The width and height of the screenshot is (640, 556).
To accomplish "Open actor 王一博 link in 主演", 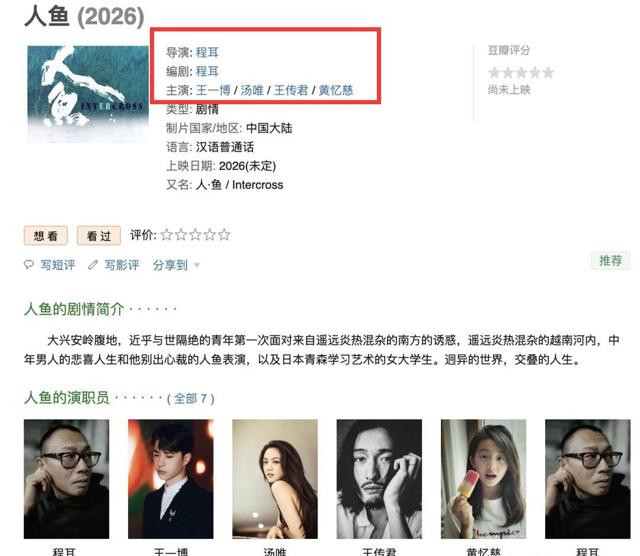I will pyautogui.click(x=213, y=90).
